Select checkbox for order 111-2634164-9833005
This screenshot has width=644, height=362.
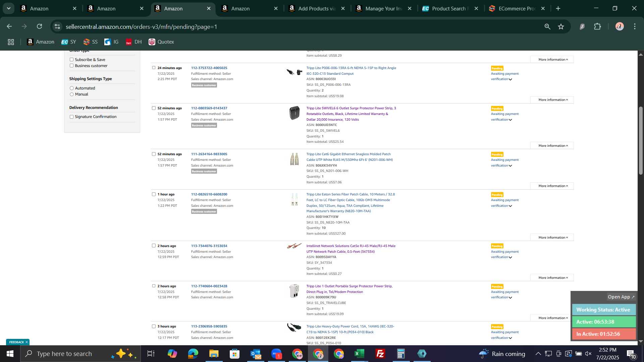pyautogui.click(x=154, y=154)
